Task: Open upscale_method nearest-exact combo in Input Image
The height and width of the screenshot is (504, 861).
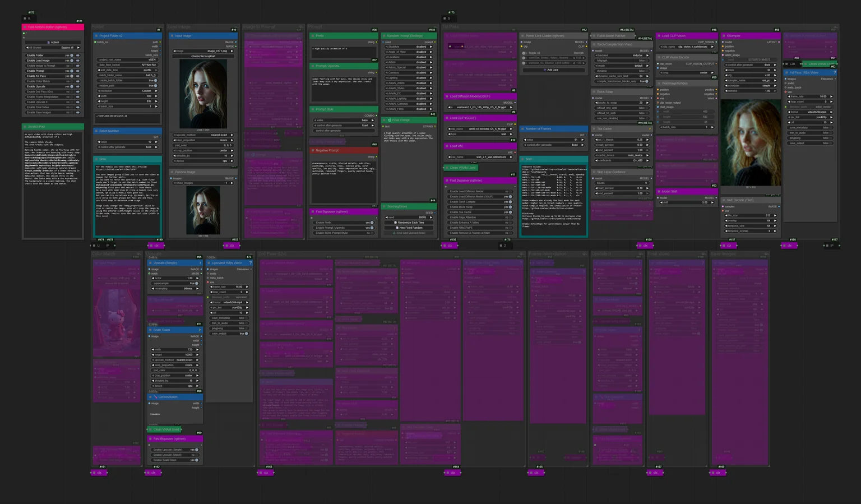Action: tap(203, 135)
